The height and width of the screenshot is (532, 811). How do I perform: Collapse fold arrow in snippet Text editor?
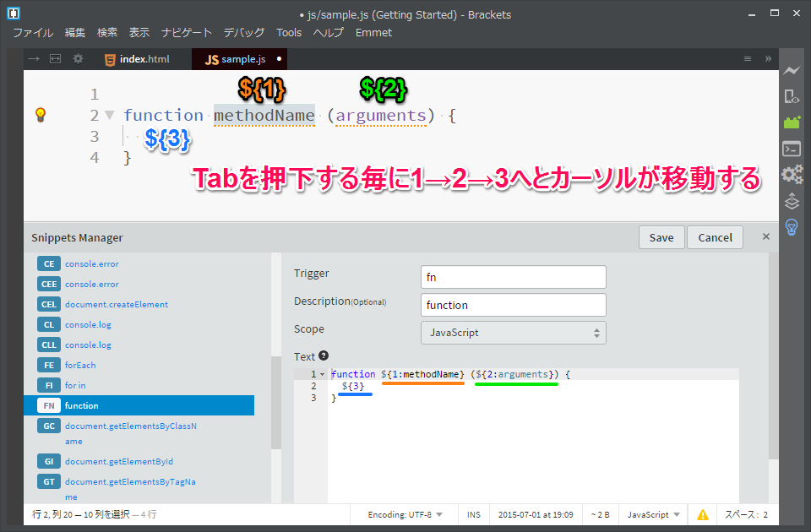322,374
